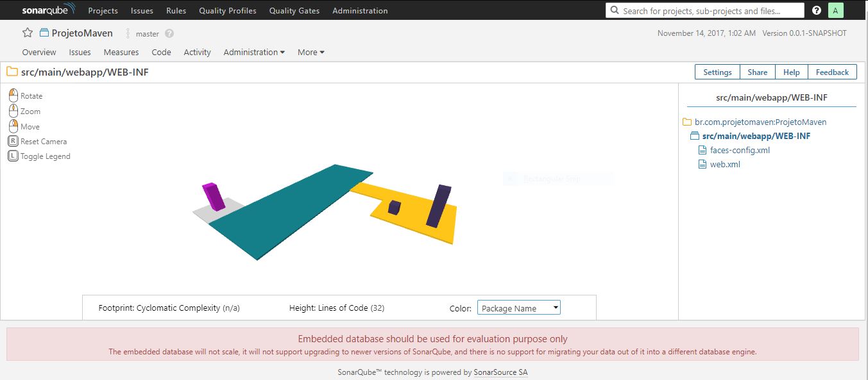Click the faces-config.xml file icon

[x=702, y=150]
